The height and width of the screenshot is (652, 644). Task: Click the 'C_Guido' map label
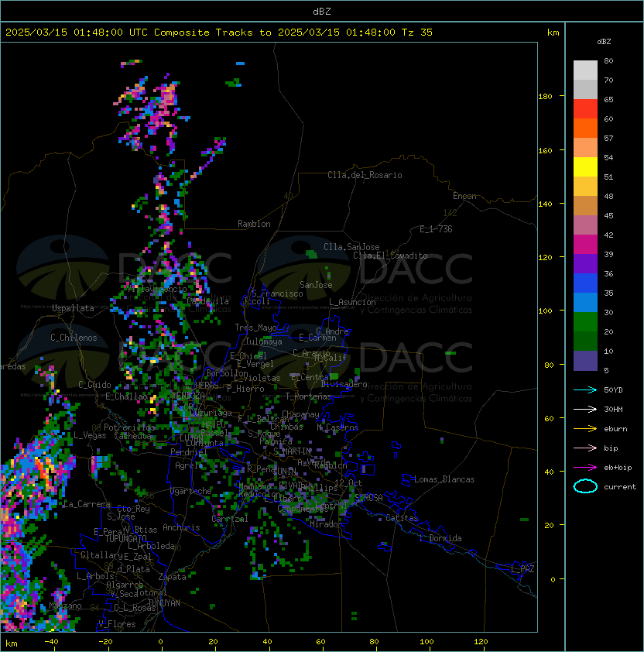94,385
